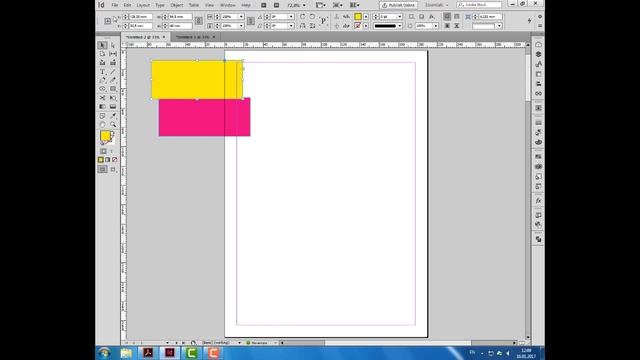
Task: Select the Content Collector tool
Action: [x=102, y=63]
